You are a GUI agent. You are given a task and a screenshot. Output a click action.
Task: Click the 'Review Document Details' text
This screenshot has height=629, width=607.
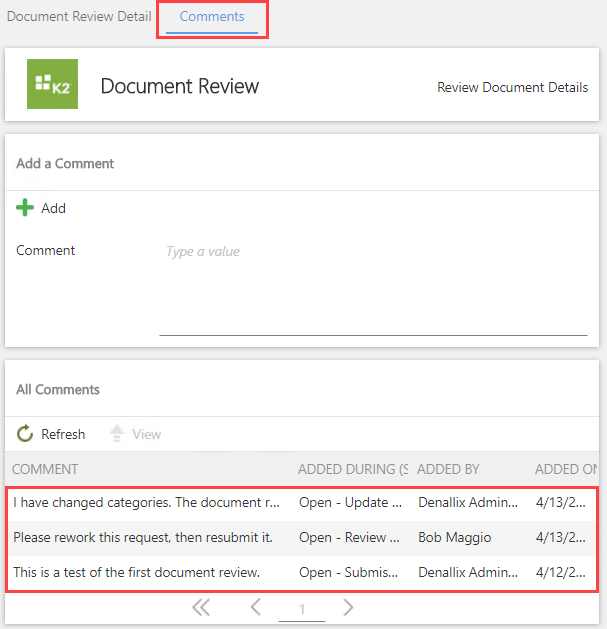(x=512, y=87)
